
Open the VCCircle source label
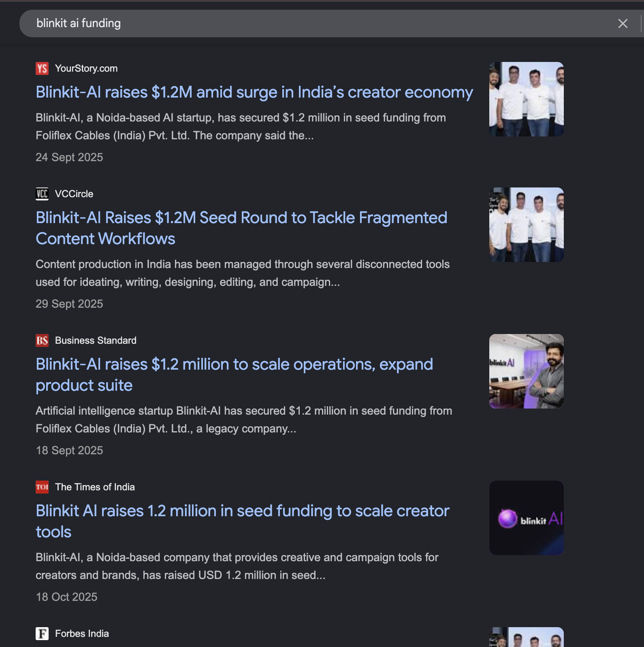[x=74, y=194]
